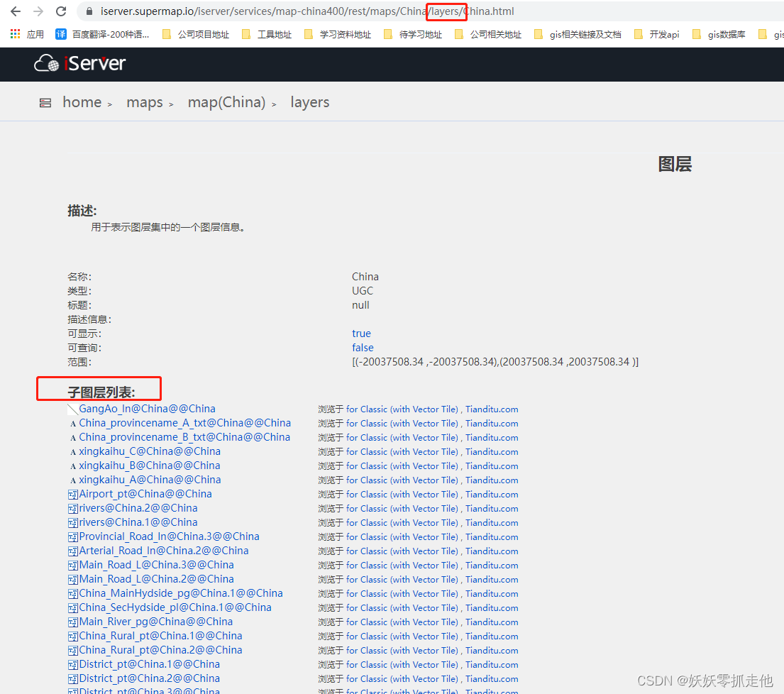The width and height of the screenshot is (784, 694).
Task: Click text icon beside xingkaihu_B
Action: point(74,466)
